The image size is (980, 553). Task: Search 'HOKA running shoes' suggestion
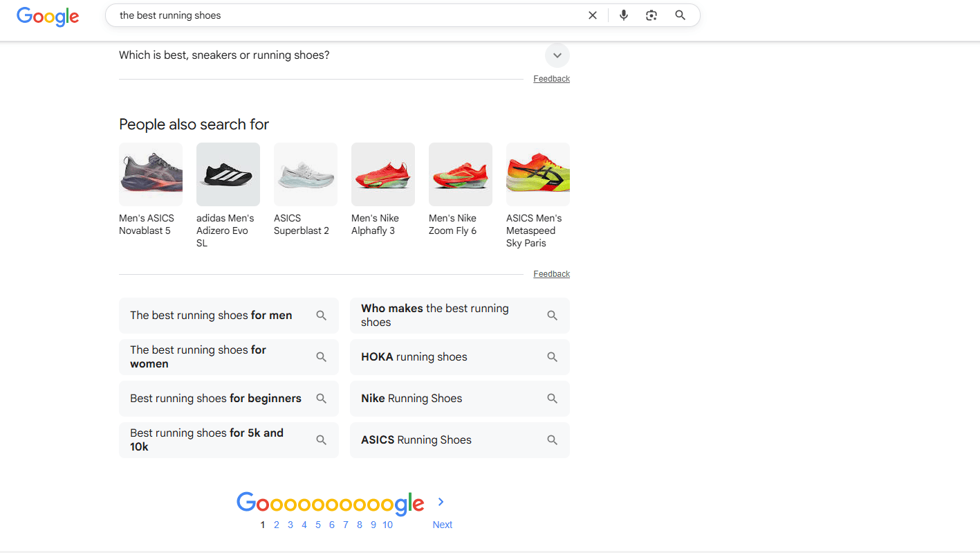coord(460,357)
